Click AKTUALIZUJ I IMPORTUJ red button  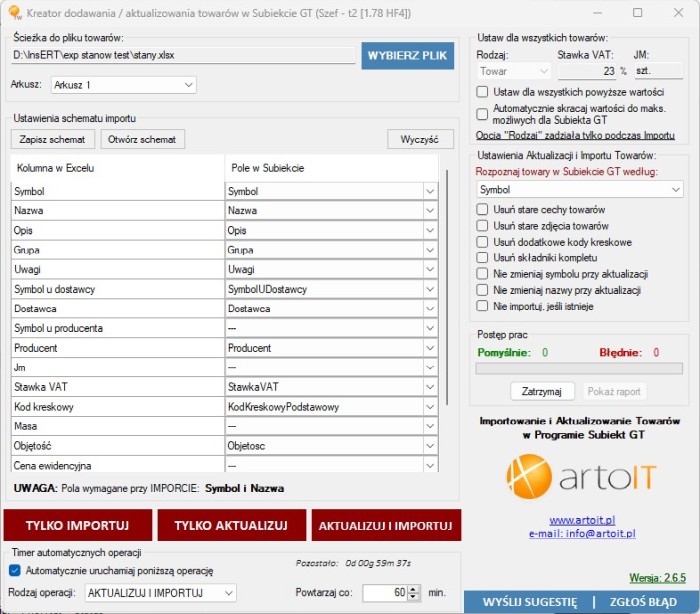(x=386, y=525)
